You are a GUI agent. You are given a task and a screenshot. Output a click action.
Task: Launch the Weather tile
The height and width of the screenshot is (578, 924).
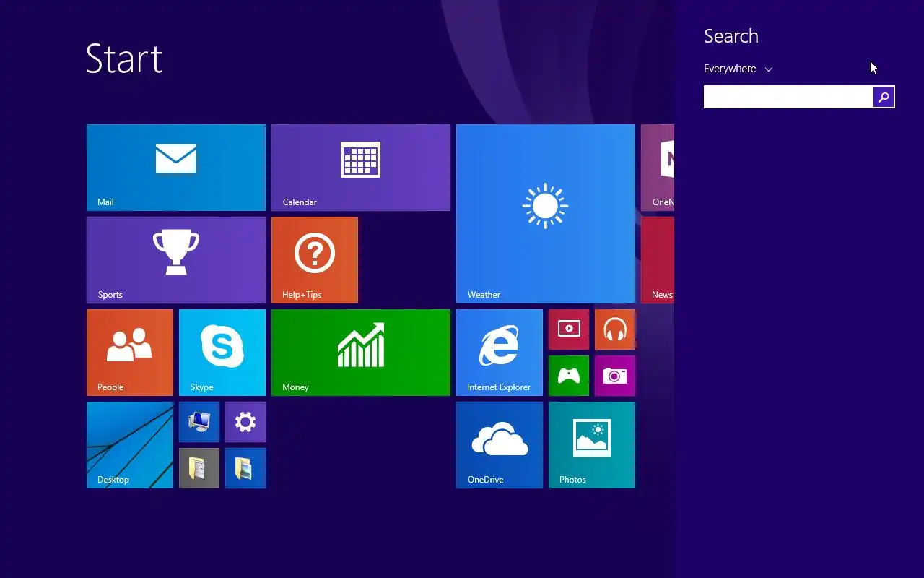pyautogui.click(x=546, y=214)
